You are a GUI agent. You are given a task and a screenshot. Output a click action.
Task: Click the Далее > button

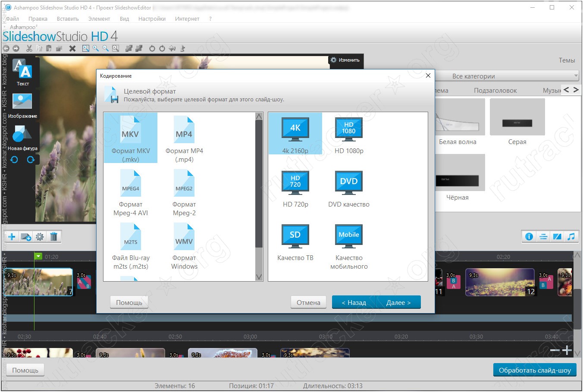coord(398,302)
